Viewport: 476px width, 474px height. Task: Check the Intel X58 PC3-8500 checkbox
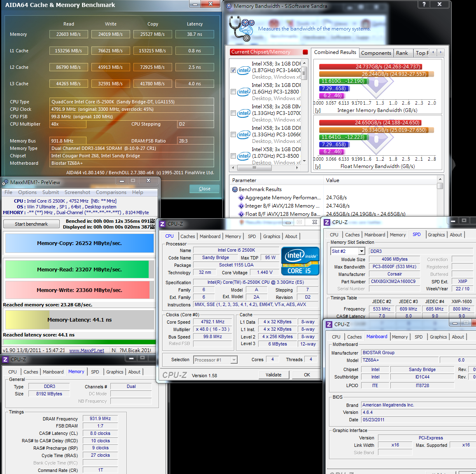[233, 156]
